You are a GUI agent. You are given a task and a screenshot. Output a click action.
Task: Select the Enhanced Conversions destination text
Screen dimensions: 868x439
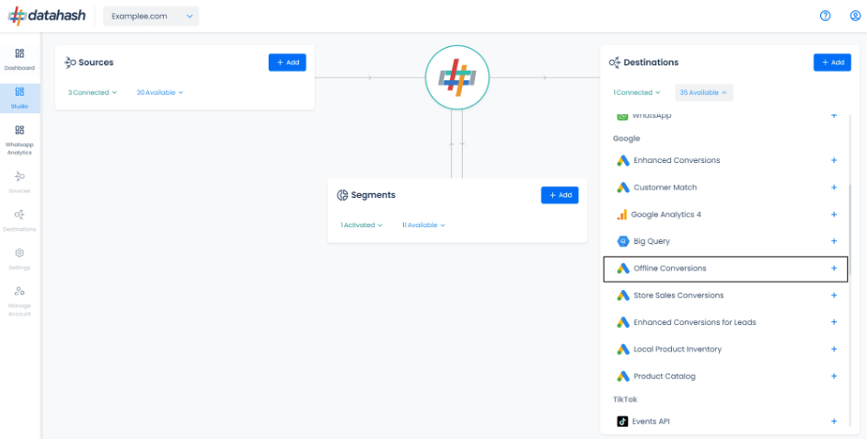677,160
